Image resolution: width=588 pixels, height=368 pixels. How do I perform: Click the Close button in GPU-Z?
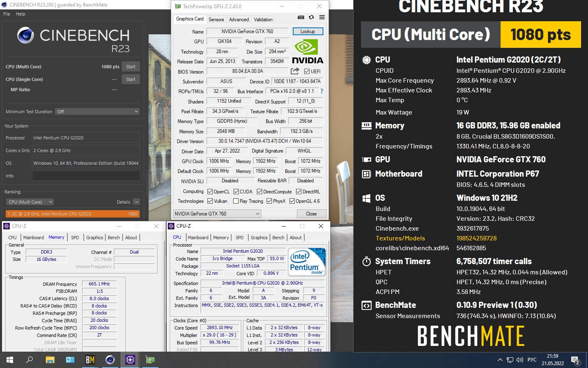coord(311,213)
